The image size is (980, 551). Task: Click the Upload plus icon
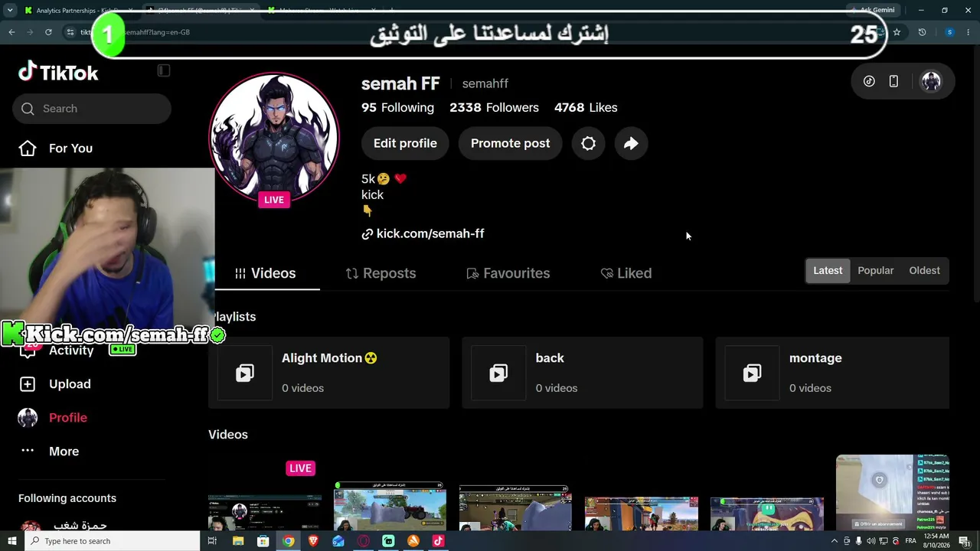tap(28, 384)
